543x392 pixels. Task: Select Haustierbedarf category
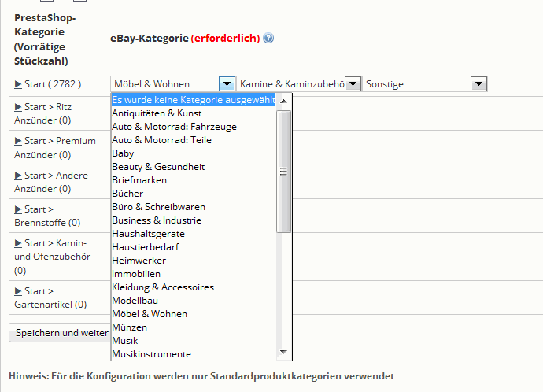click(x=194, y=247)
